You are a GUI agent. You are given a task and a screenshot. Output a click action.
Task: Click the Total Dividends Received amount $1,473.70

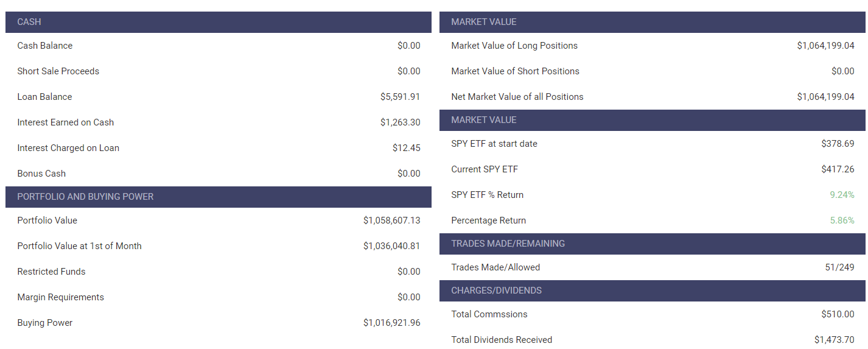click(834, 340)
